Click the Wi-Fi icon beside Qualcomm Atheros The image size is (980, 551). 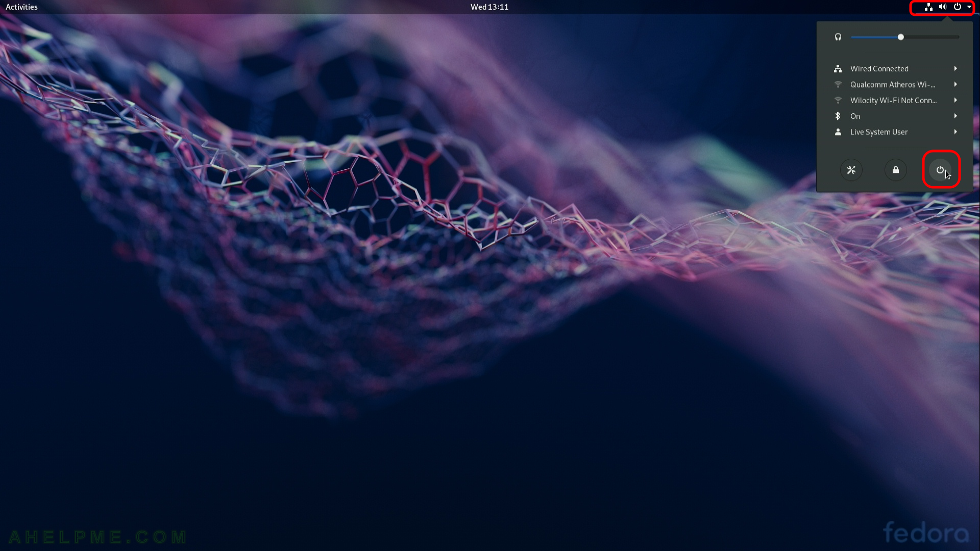838,85
